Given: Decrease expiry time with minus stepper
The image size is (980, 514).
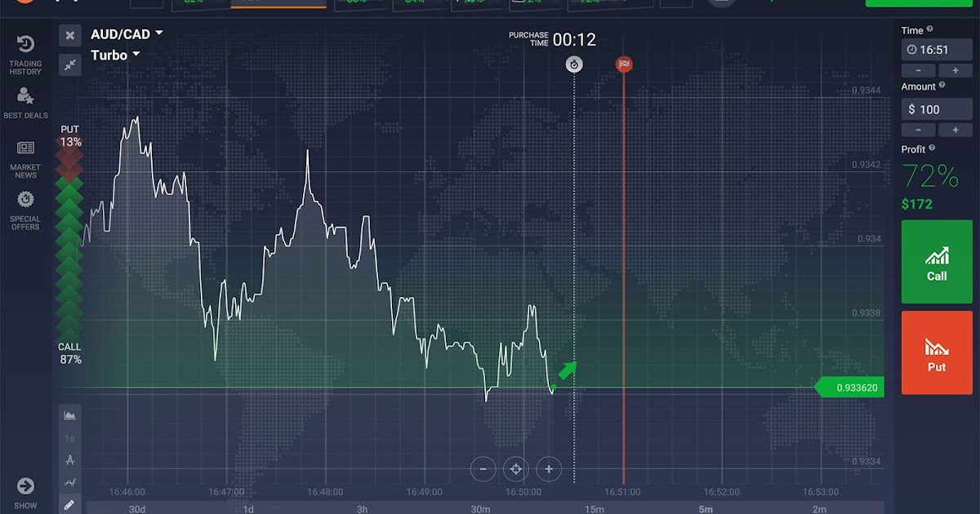Looking at the screenshot, I should pos(919,71).
